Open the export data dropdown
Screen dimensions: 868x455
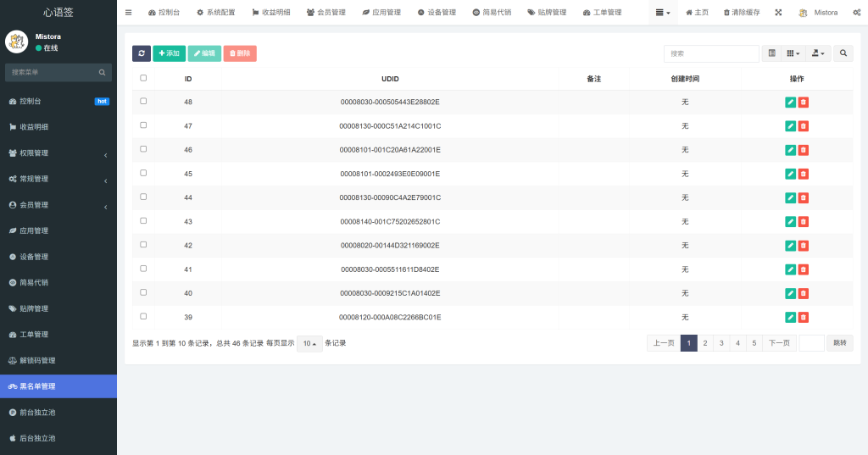(818, 53)
